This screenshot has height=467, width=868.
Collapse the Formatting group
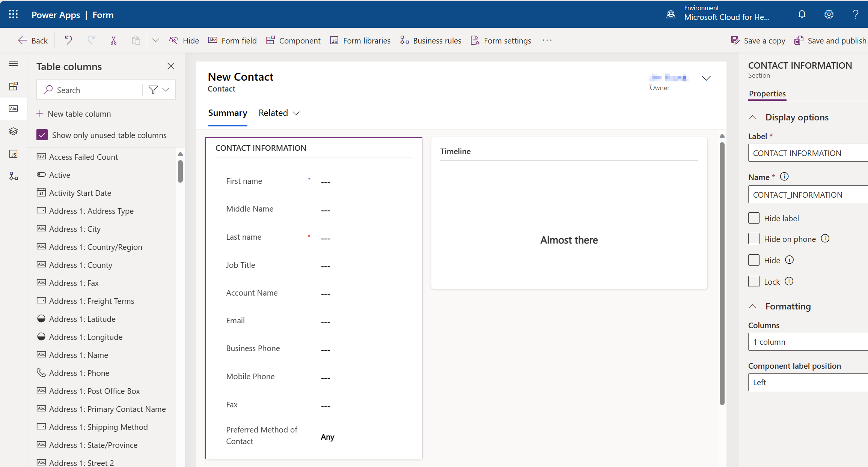[x=753, y=306]
